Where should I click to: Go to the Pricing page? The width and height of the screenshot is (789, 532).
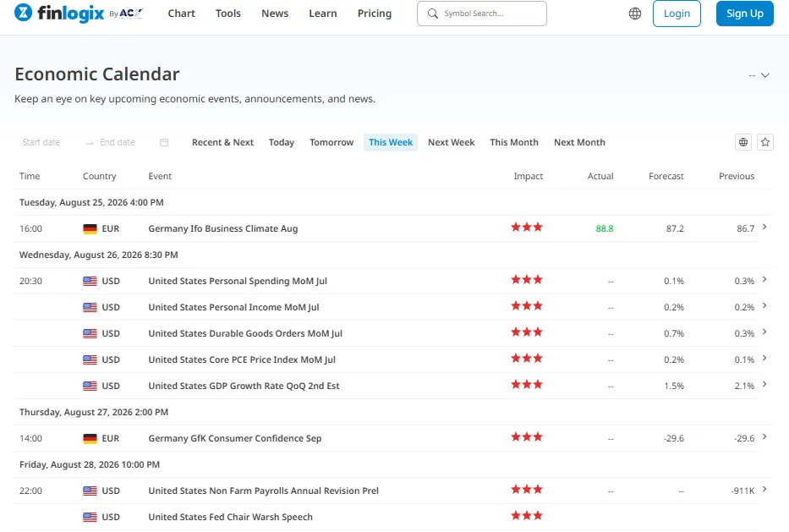[375, 14]
